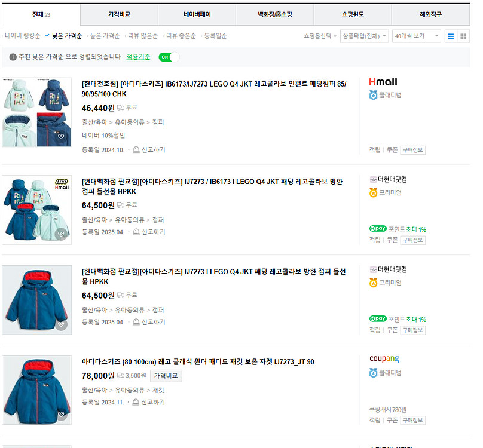Select 리뷰 좋은순 sort option
This screenshot has height=448, width=483.
[x=181, y=36]
